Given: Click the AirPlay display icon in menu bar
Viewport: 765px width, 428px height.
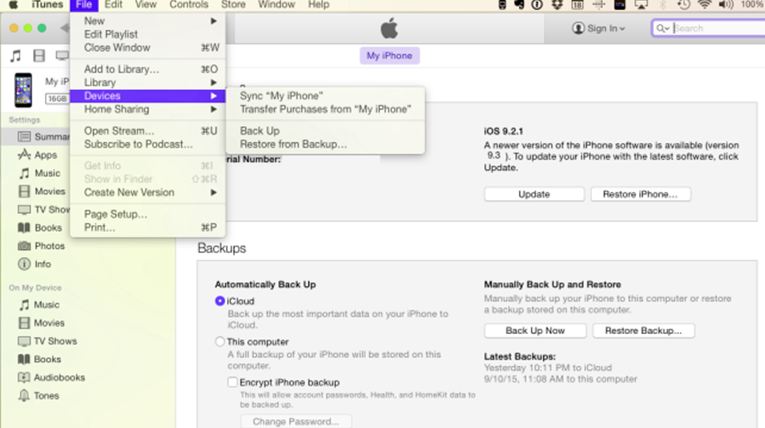Looking at the screenshot, I should 641,5.
